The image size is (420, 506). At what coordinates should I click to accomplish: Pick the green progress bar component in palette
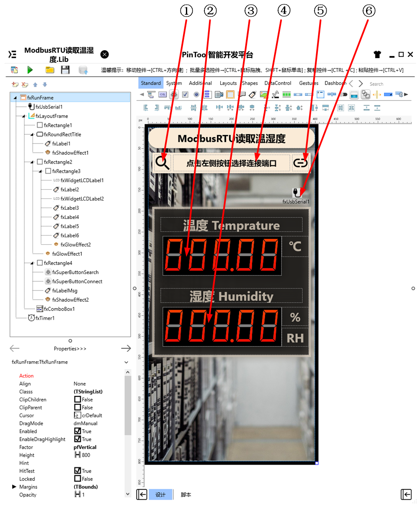(286, 95)
